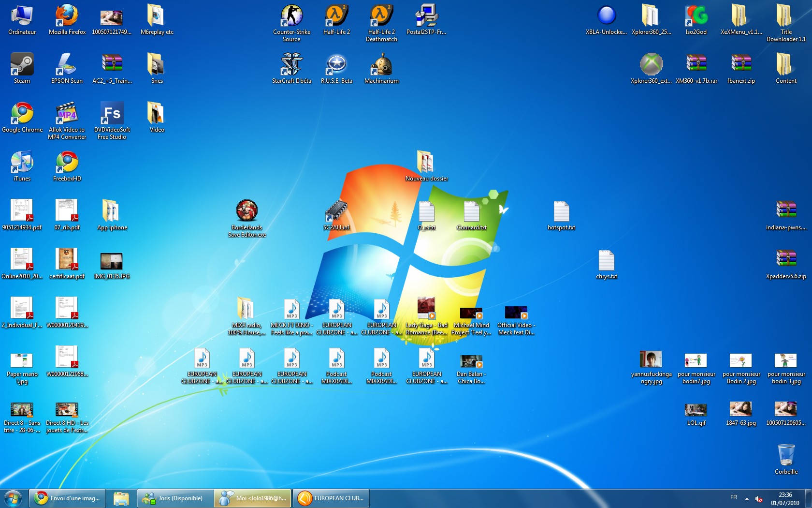Image resolution: width=812 pixels, height=508 pixels.
Task: Select the M6replay etc folder
Action: coord(157,20)
